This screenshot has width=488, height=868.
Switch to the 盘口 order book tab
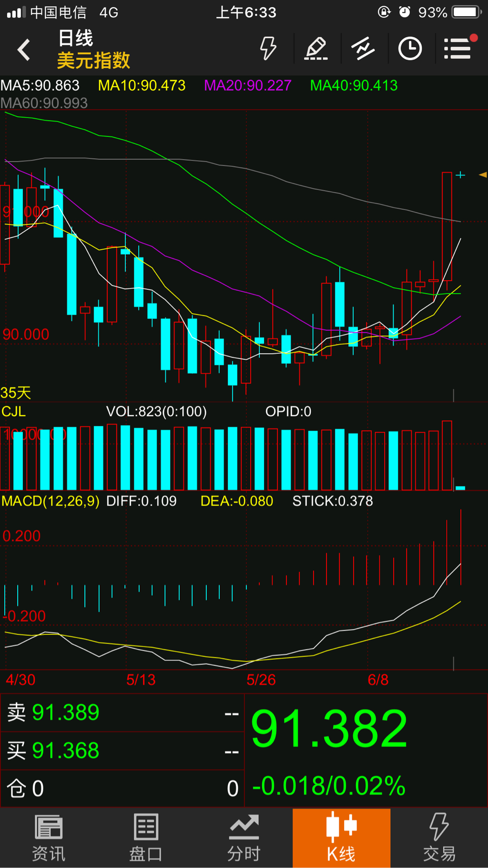[146, 838]
